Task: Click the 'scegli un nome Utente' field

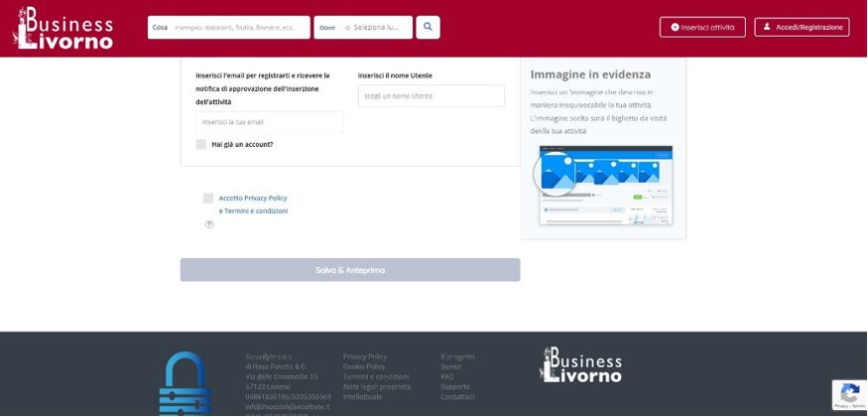Action: [431, 96]
